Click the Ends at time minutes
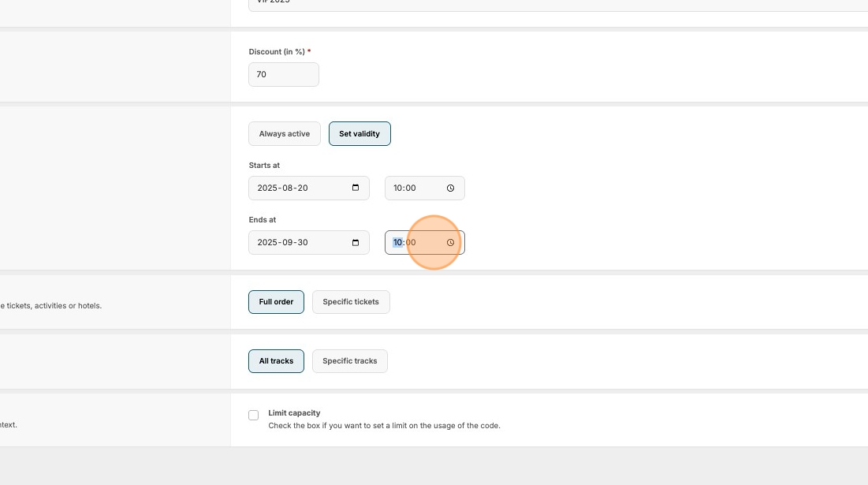The width and height of the screenshot is (868, 485). (x=411, y=242)
